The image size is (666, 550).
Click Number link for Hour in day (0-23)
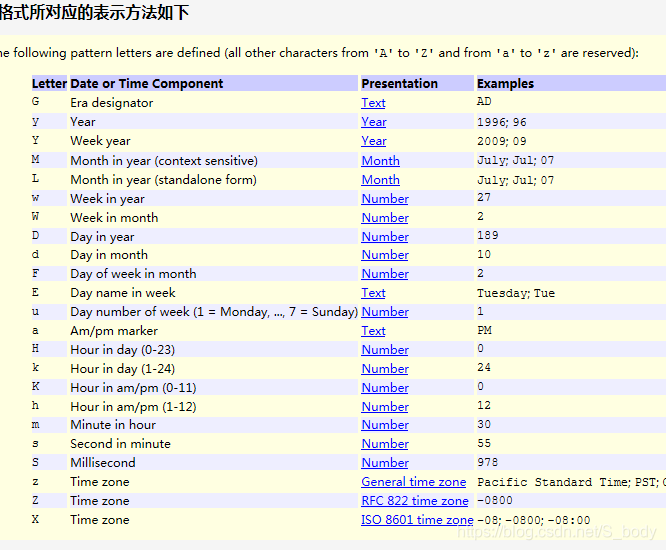(385, 350)
